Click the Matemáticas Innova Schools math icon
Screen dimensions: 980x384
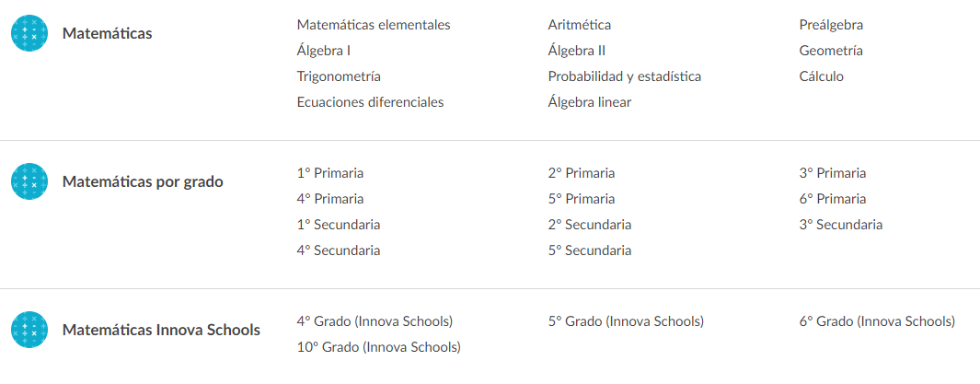coord(29,330)
